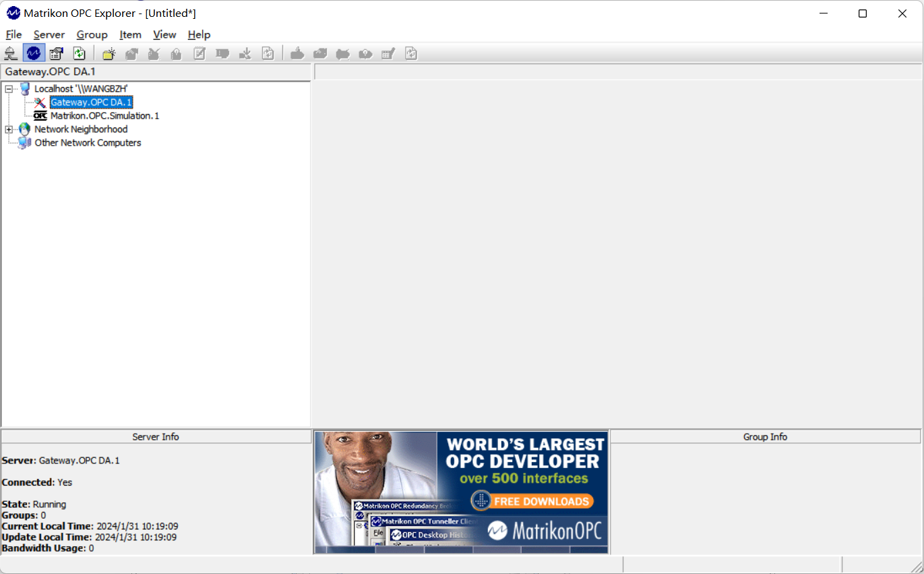The height and width of the screenshot is (574, 924).
Task: Click the Network Neighborhood globe icon
Action: point(24,129)
